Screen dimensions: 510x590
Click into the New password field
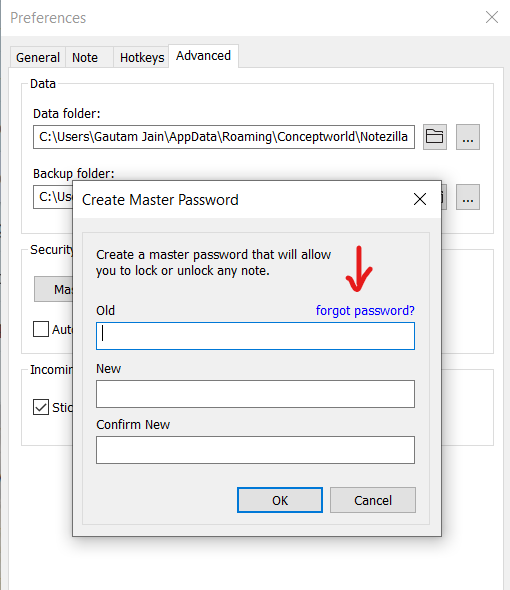pos(256,394)
